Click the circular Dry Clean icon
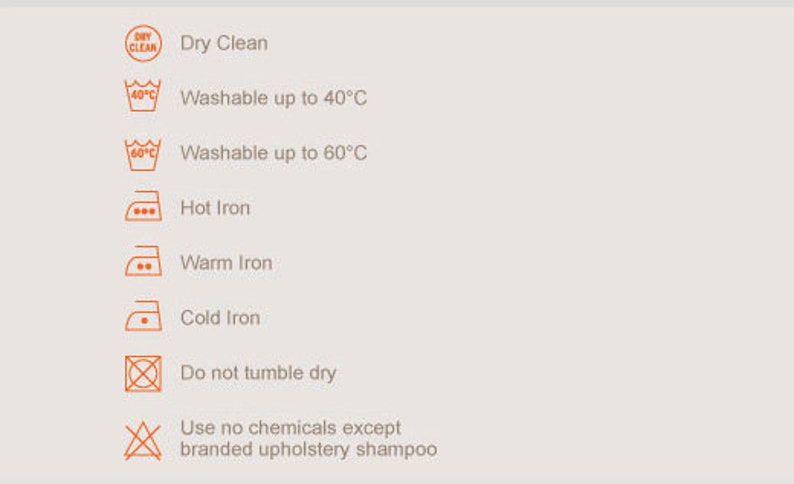This screenshot has height=484, width=794. (x=143, y=44)
